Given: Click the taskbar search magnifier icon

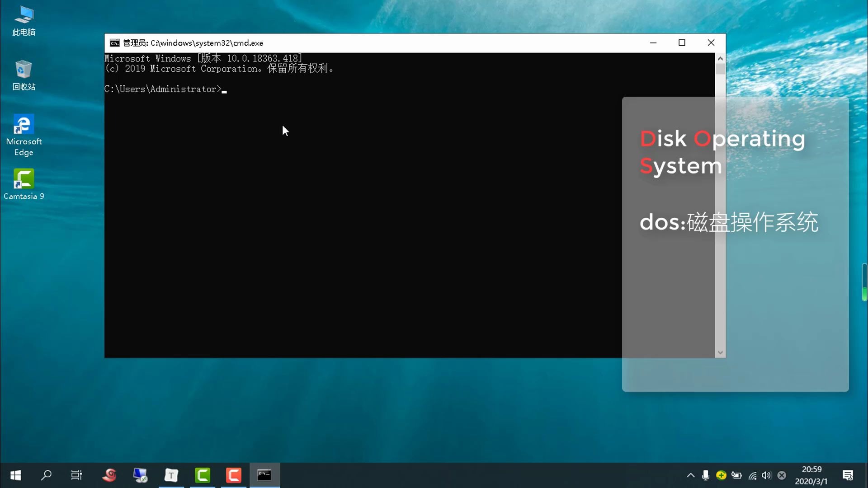Looking at the screenshot, I should pyautogui.click(x=46, y=475).
